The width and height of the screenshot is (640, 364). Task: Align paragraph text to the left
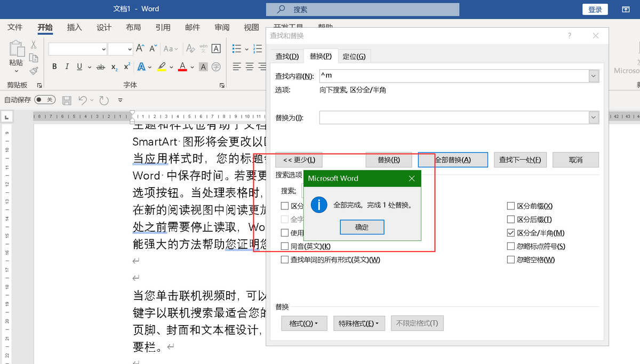point(237,67)
